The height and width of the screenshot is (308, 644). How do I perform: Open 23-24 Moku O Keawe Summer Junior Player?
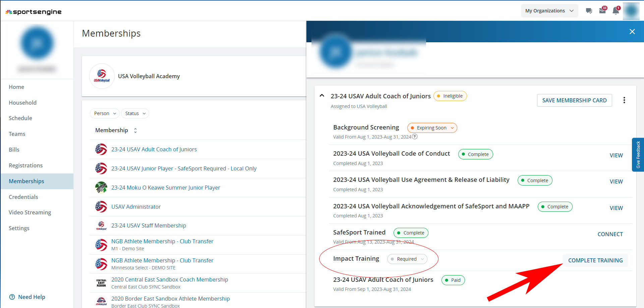[166, 188]
